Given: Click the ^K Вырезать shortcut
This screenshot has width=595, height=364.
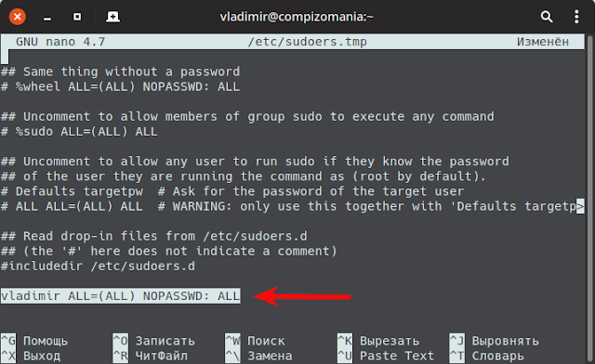Looking at the screenshot, I should tap(378, 341).
